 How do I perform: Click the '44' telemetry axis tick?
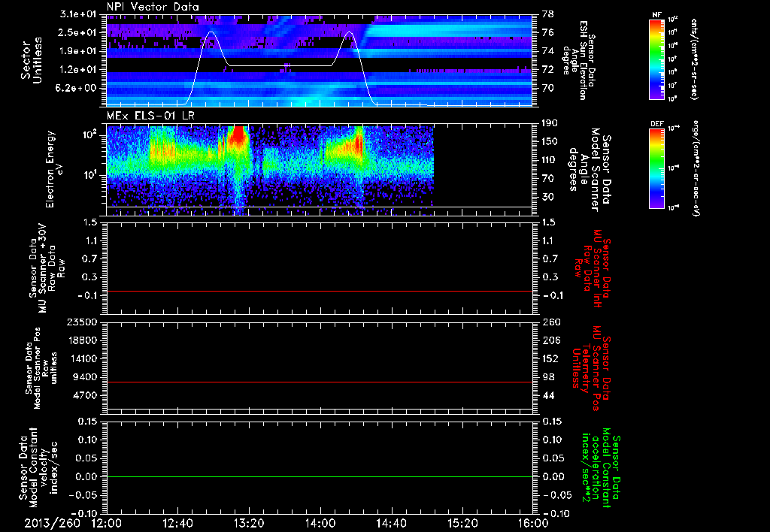548,395
